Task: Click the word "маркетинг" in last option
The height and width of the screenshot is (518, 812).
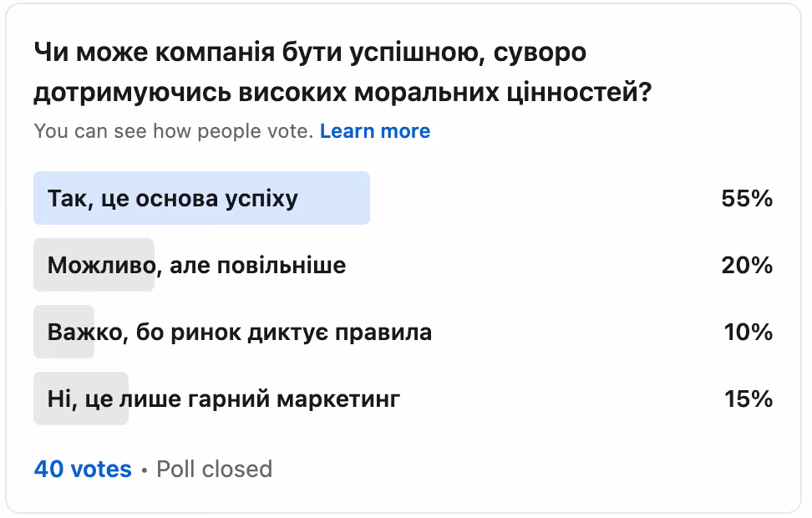Action: (338, 399)
